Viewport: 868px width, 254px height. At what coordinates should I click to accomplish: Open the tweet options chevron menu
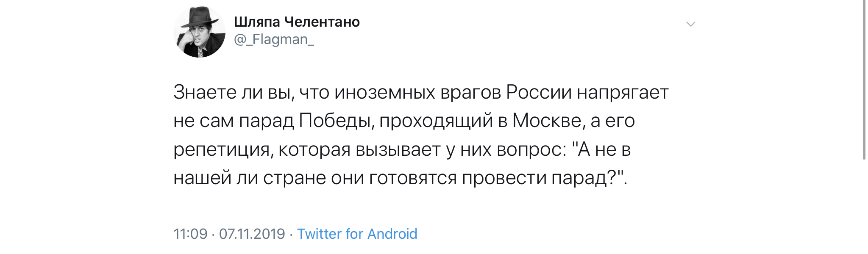[691, 24]
